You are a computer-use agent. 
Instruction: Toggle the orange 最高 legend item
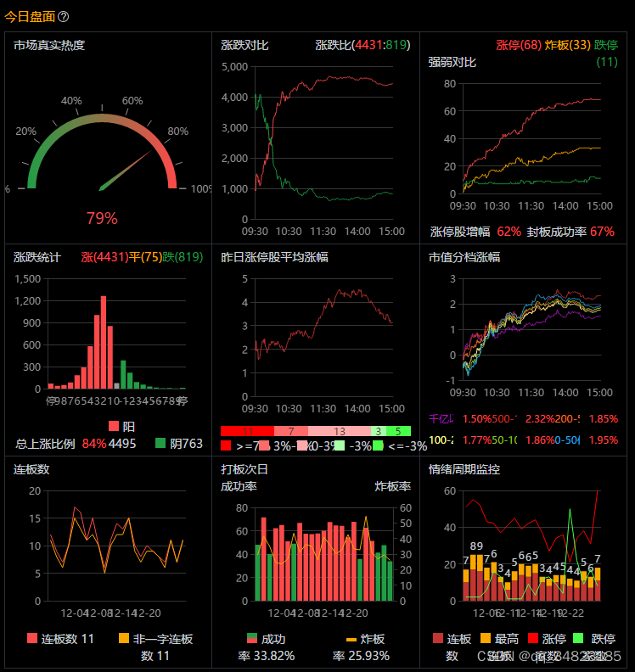click(x=499, y=639)
